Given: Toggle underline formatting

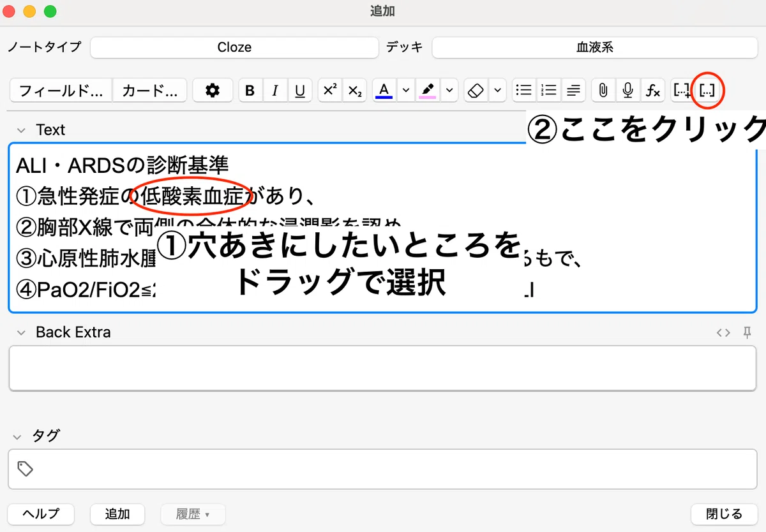Looking at the screenshot, I should (300, 91).
